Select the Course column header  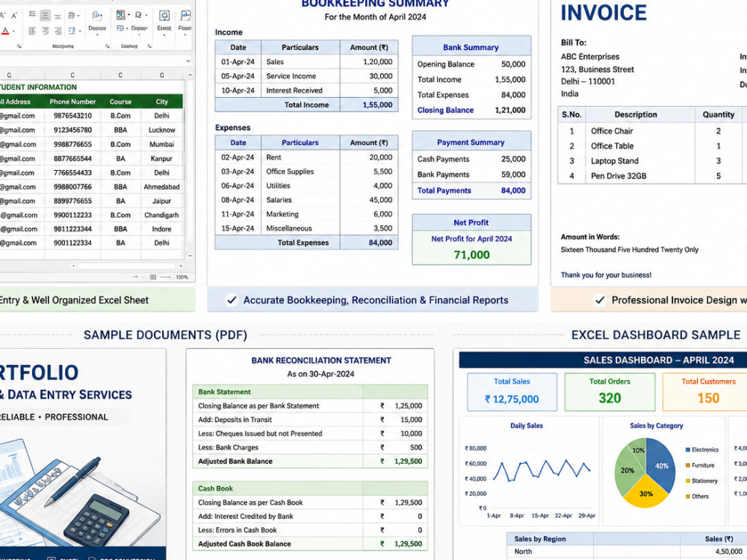click(x=120, y=102)
